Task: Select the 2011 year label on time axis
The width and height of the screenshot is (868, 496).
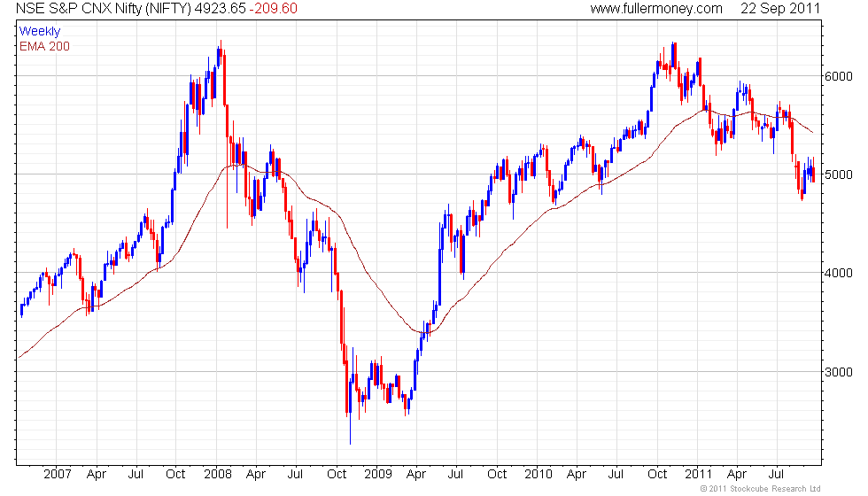Action: [698, 475]
